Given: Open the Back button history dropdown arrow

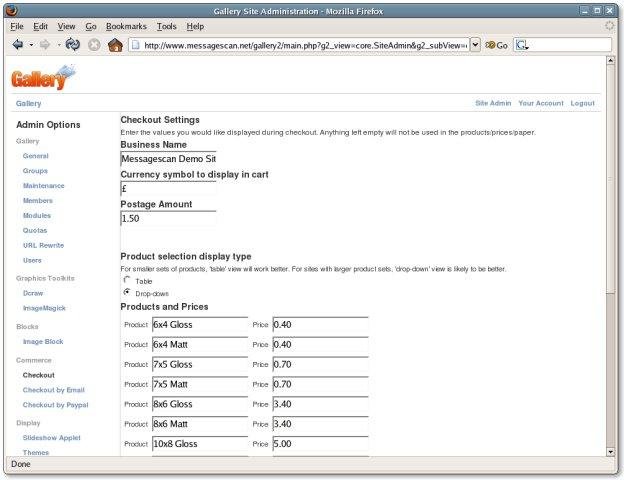Looking at the screenshot, I should 31,45.
